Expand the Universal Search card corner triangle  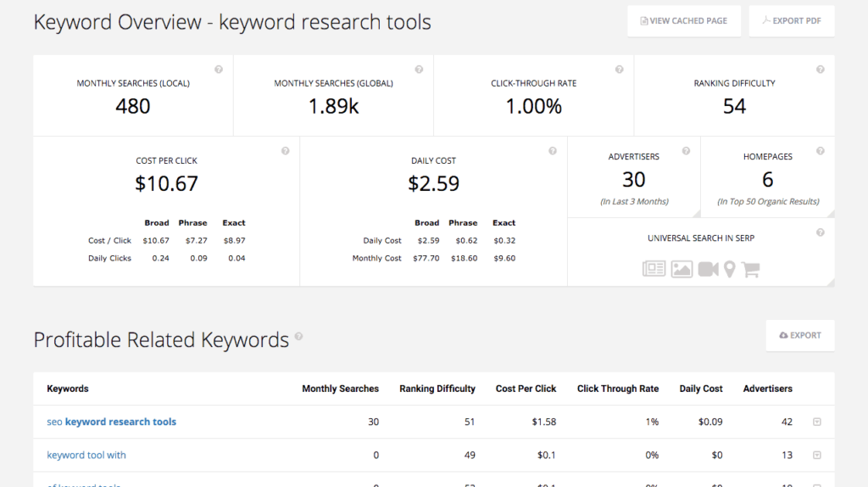pos(831,283)
